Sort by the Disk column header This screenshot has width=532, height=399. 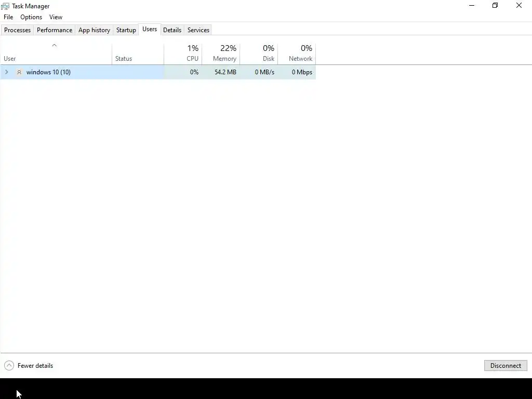[x=259, y=54]
